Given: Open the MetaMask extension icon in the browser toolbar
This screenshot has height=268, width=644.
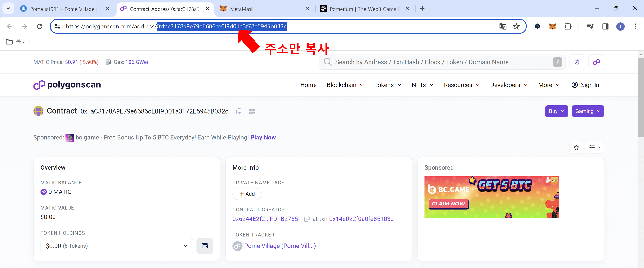Looking at the screenshot, I should coord(553,26).
